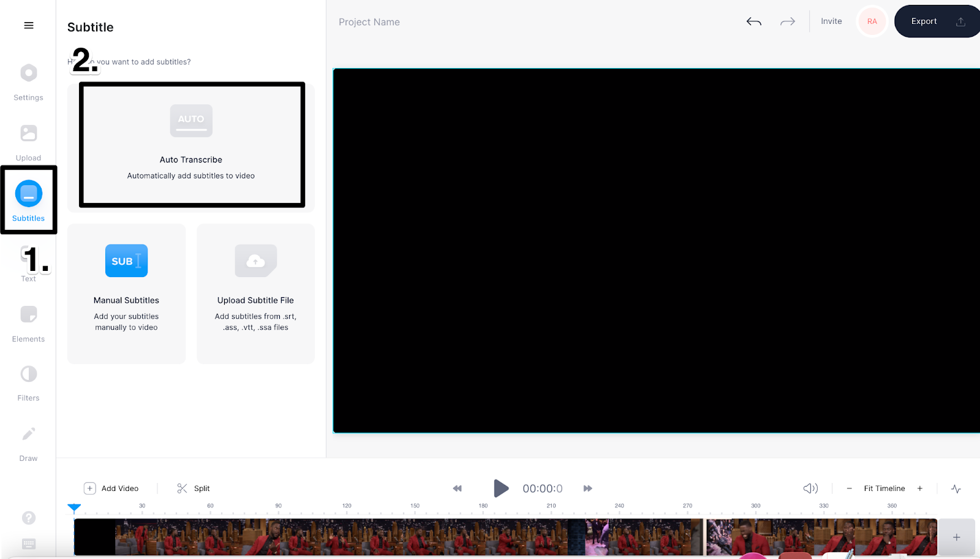Open the hamburger menu

tap(29, 25)
